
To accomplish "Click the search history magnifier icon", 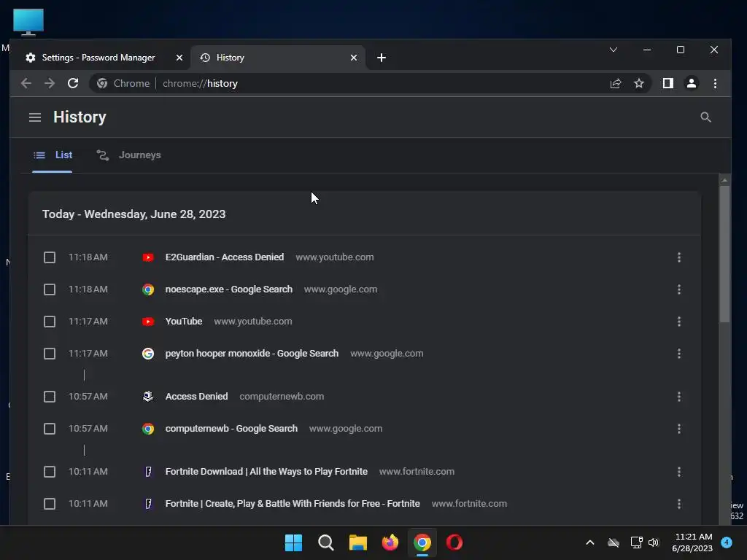I will [705, 117].
